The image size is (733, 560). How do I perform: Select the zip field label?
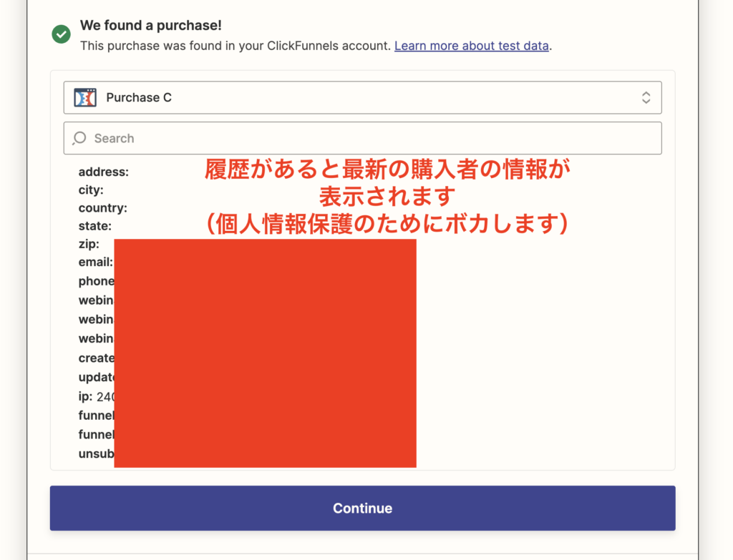(89, 245)
